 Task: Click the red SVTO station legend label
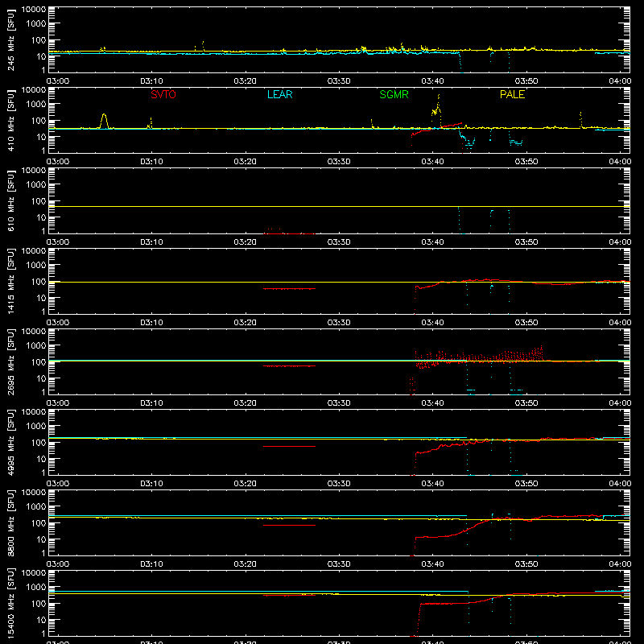[x=163, y=94]
